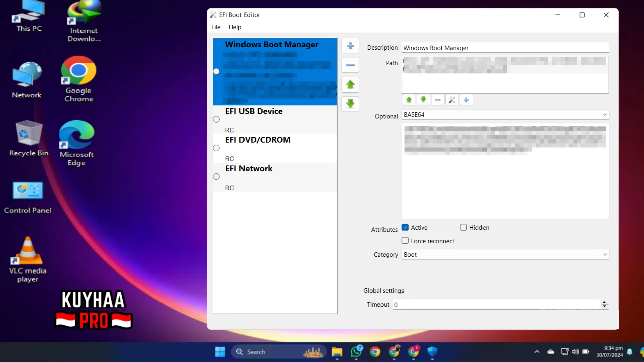Edit the path node with the tools icon
Screen dimensions: 644x362
pos(452,100)
